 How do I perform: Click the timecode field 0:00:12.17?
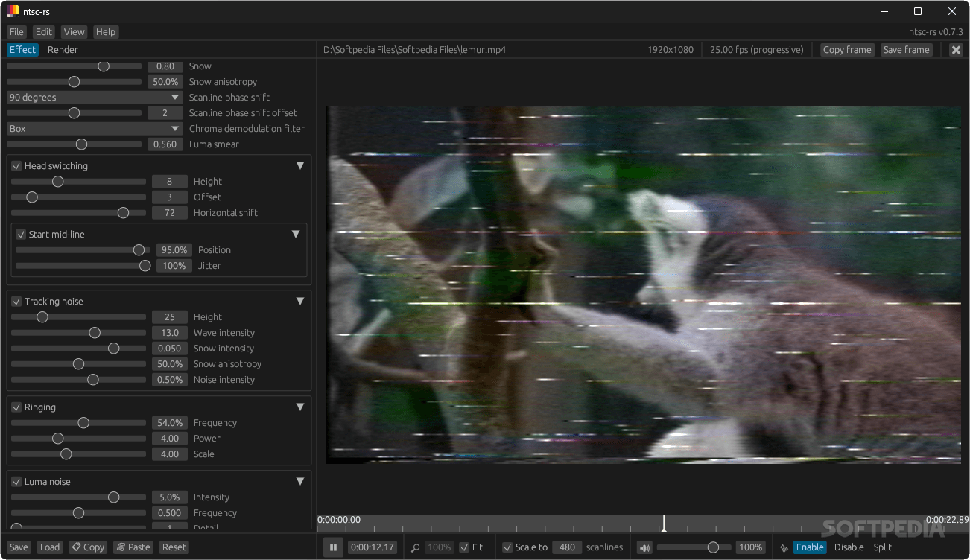(x=373, y=547)
